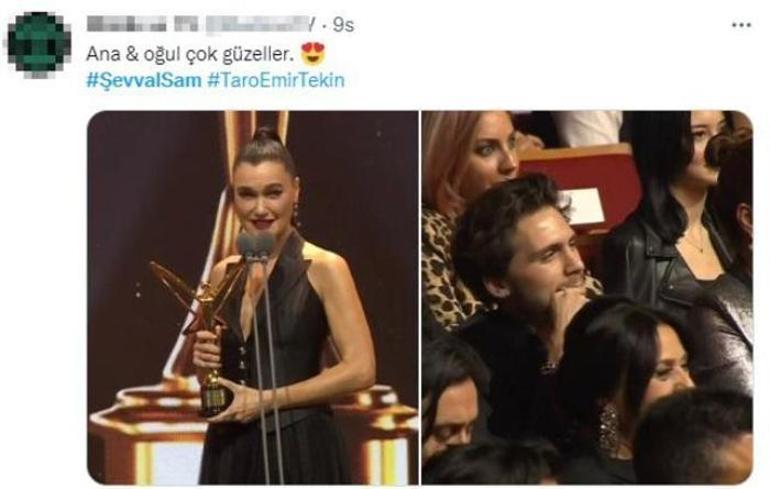Click the white divider between the two photos

tap(420, 298)
